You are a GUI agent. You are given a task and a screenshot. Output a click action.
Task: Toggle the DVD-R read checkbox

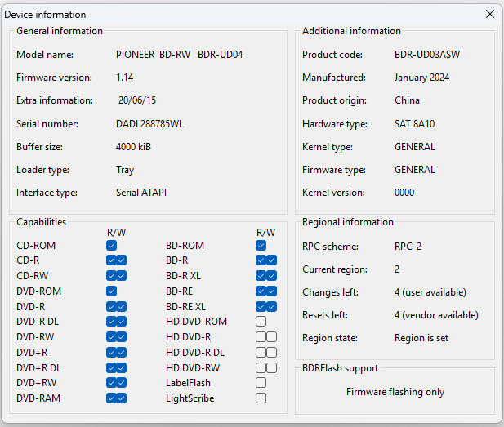111,306
